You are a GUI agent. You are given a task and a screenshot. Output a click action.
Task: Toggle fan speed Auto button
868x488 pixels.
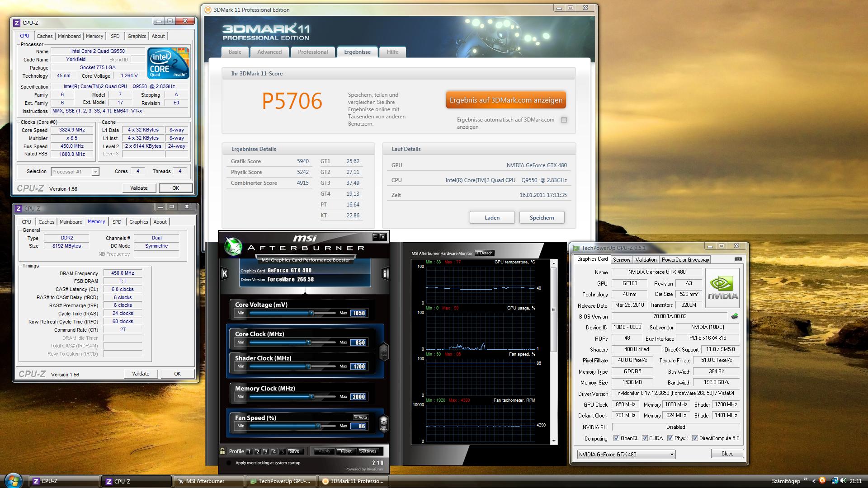coord(361,417)
